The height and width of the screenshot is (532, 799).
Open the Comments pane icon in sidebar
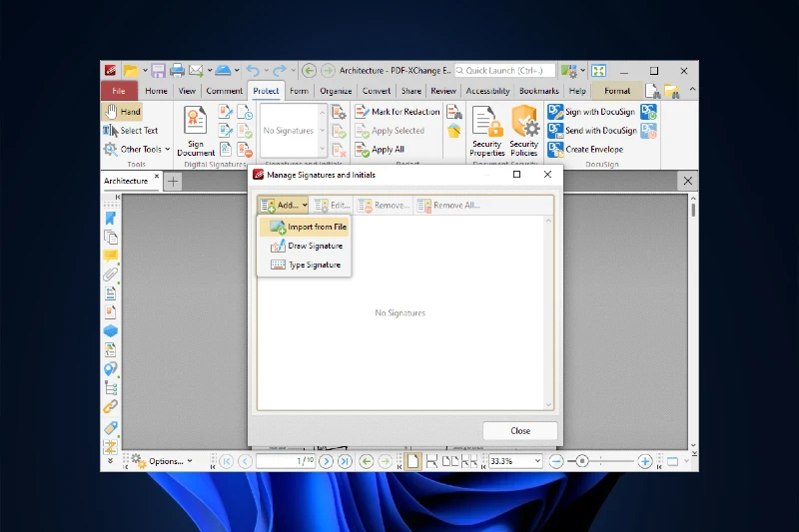click(111, 256)
